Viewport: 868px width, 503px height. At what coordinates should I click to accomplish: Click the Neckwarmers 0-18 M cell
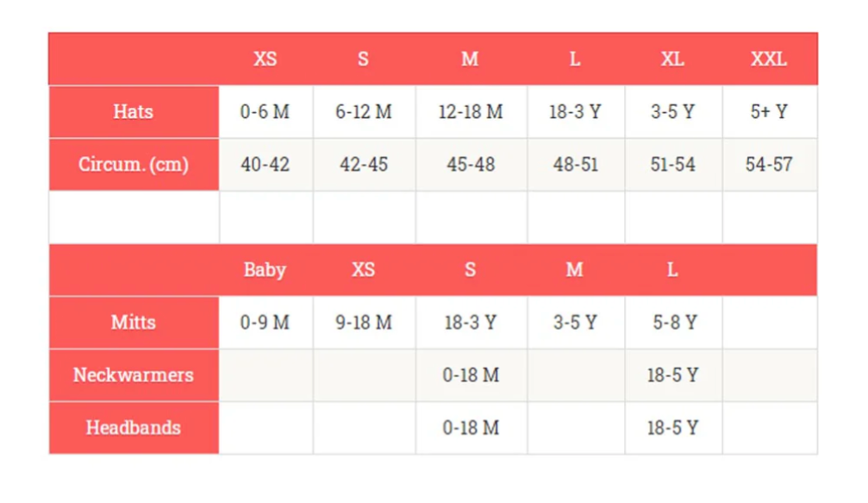[471, 375]
